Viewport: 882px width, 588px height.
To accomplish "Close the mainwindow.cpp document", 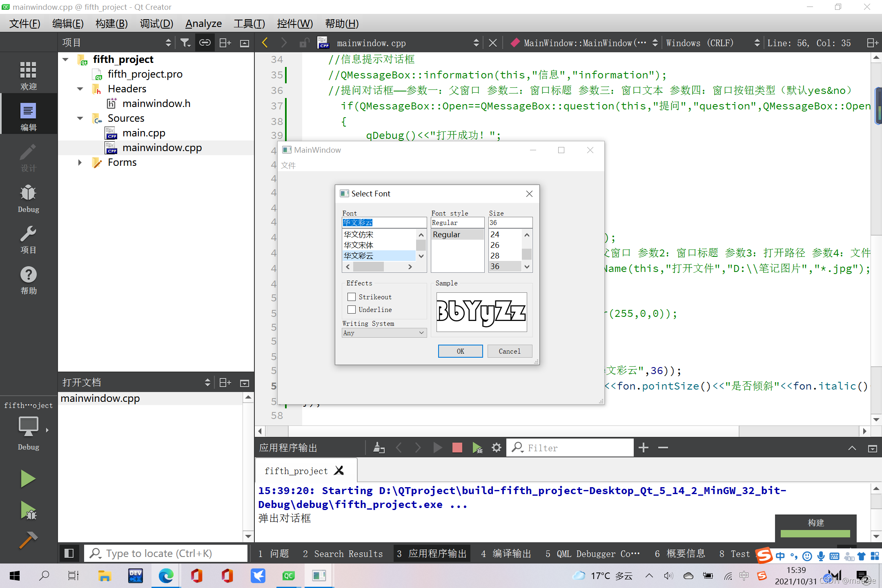I will [493, 42].
